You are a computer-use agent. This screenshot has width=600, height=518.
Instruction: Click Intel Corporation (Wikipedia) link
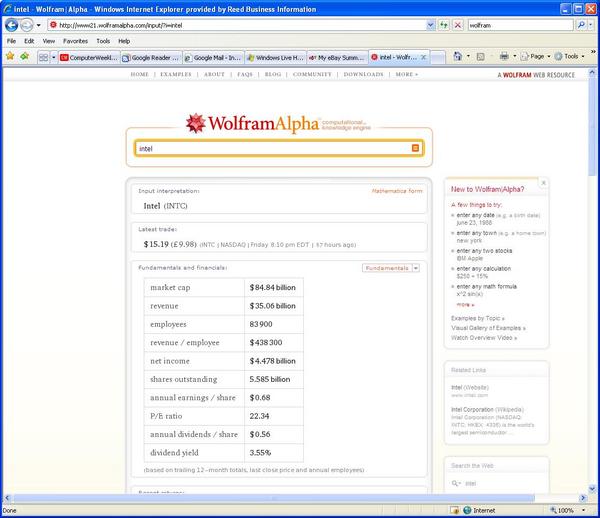(x=488, y=409)
